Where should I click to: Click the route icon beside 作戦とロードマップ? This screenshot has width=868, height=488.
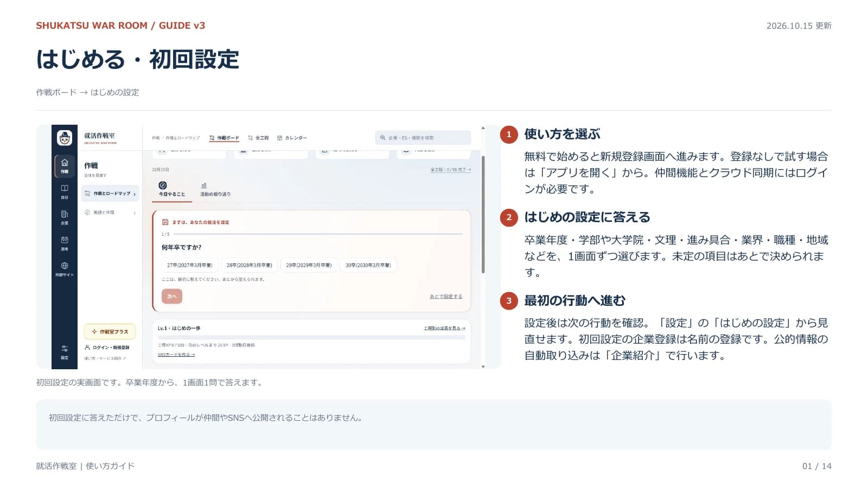[x=87, y=194]
